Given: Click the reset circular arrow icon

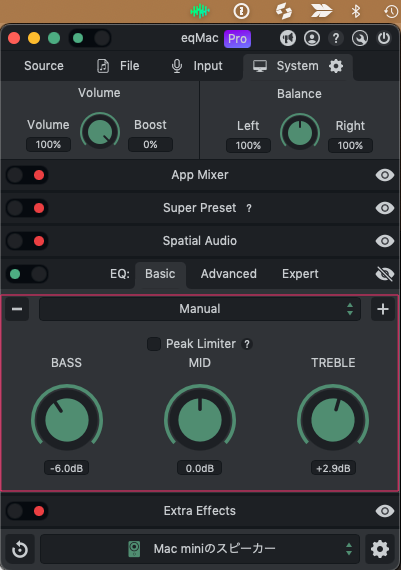Looking at the screenshot, I should [x=20, y=549].
